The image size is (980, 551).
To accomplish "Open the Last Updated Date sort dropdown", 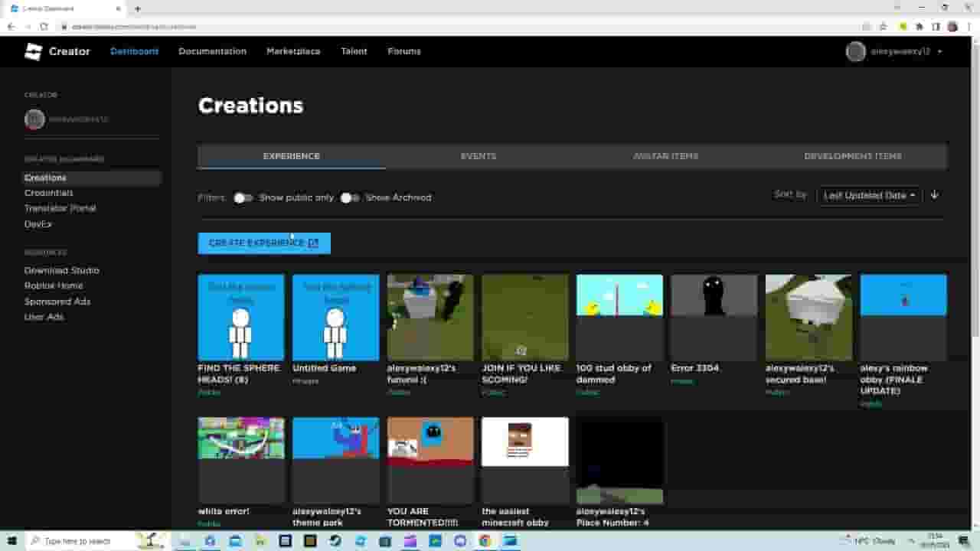I will click(x=870, y=195).
